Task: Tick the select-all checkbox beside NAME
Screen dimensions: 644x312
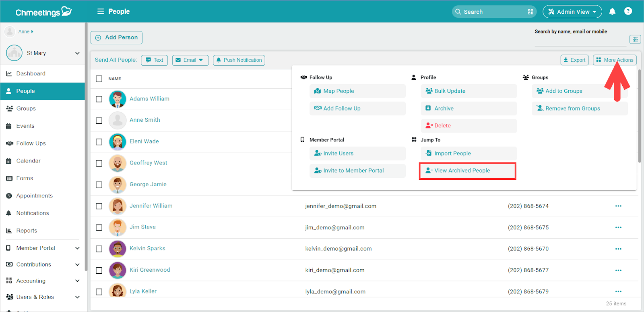Action: [99, 79]
